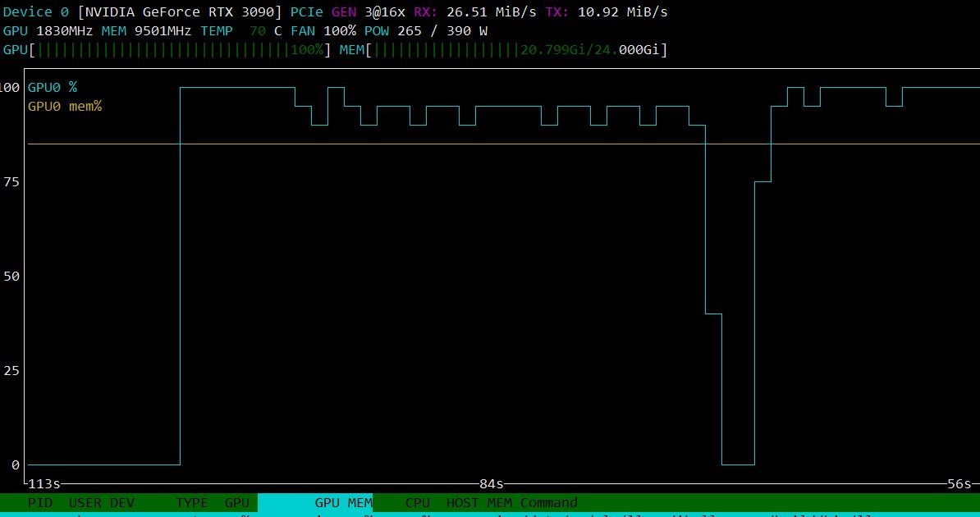Viewport: 980px width, 517px height.
Task: Click the 113s time axis marker
Action: coord(44,484)
